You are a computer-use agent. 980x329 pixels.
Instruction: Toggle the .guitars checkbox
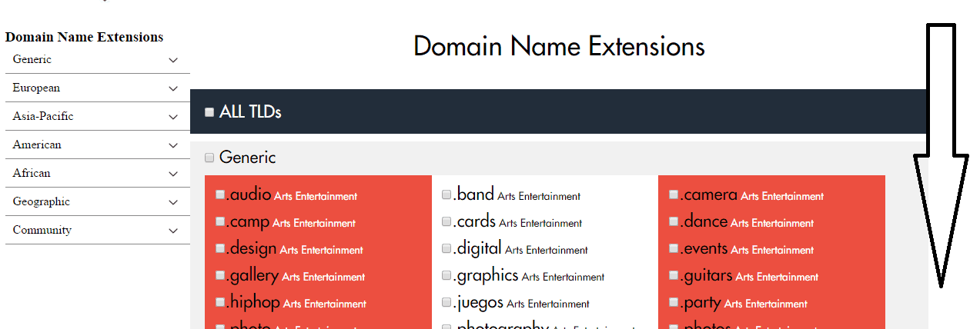pyautogui.click(x=674, y=276)
